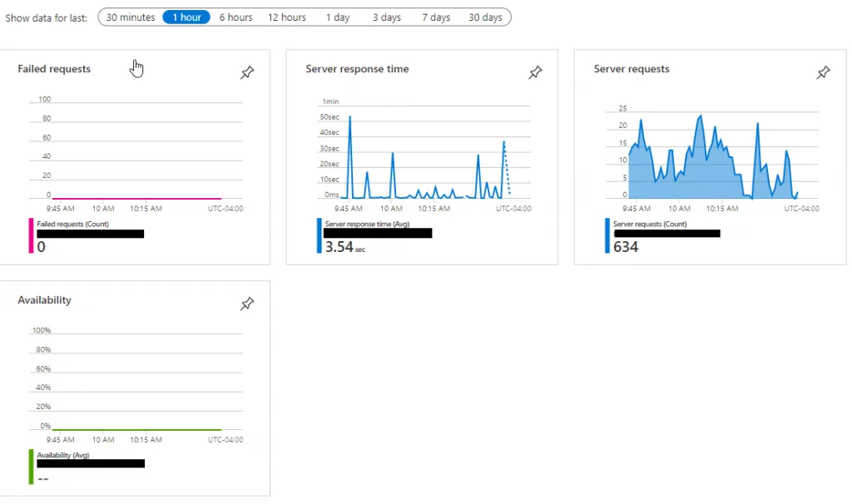Pin the Server response time chart

(535, 73)
